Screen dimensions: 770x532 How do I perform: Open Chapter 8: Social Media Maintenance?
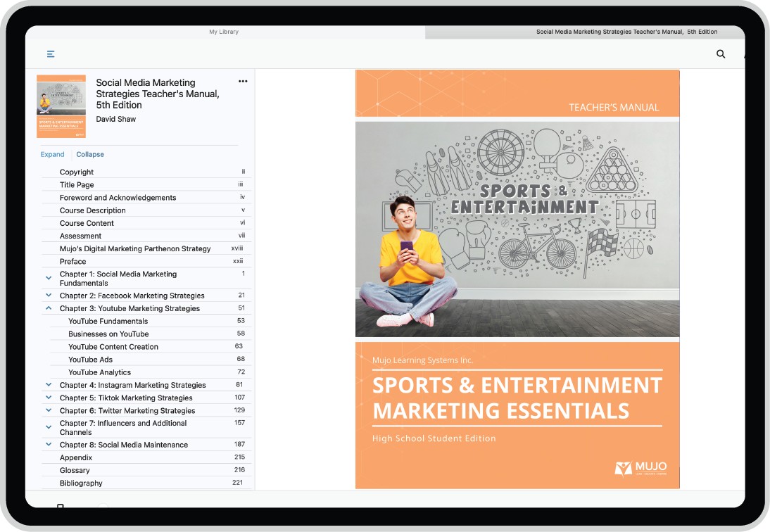click(x=123, y=445)
